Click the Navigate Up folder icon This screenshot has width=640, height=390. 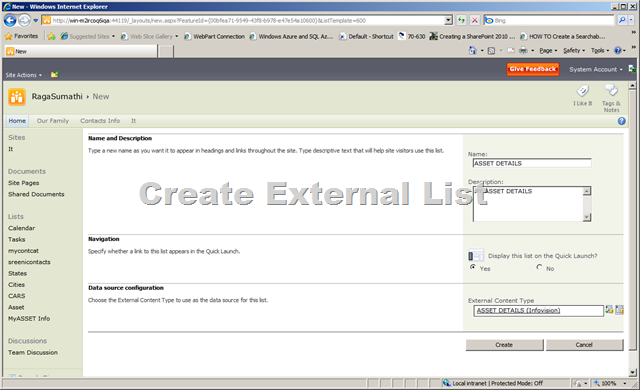(x=54, y=75)
